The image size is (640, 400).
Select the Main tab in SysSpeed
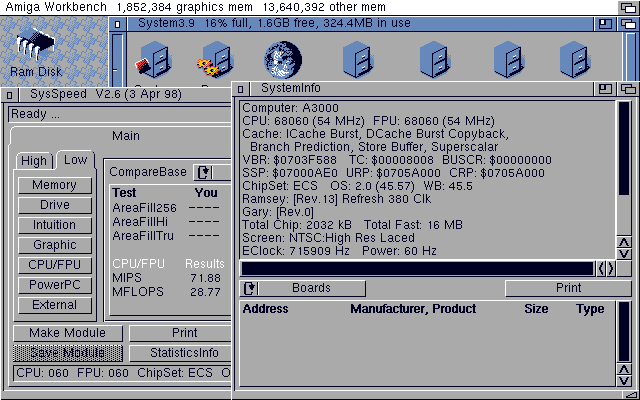click(126, 136)
